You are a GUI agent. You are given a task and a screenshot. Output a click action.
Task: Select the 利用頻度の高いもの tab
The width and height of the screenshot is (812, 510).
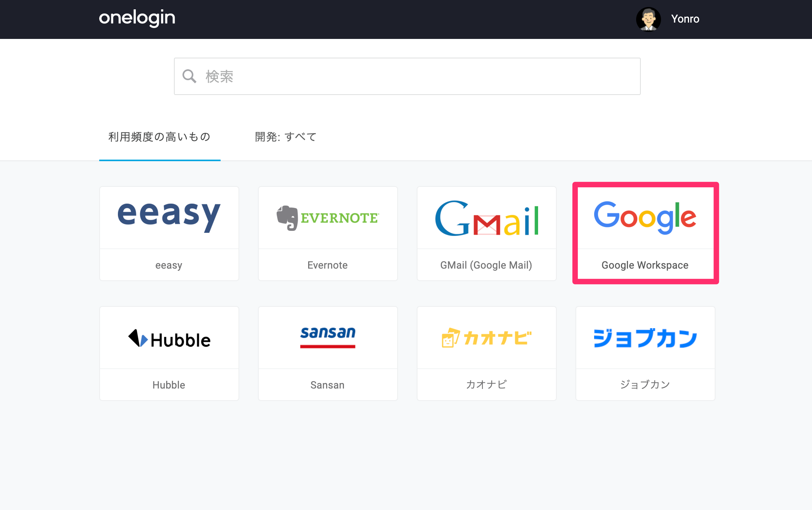pyautogui.click(x=160, y=137)
